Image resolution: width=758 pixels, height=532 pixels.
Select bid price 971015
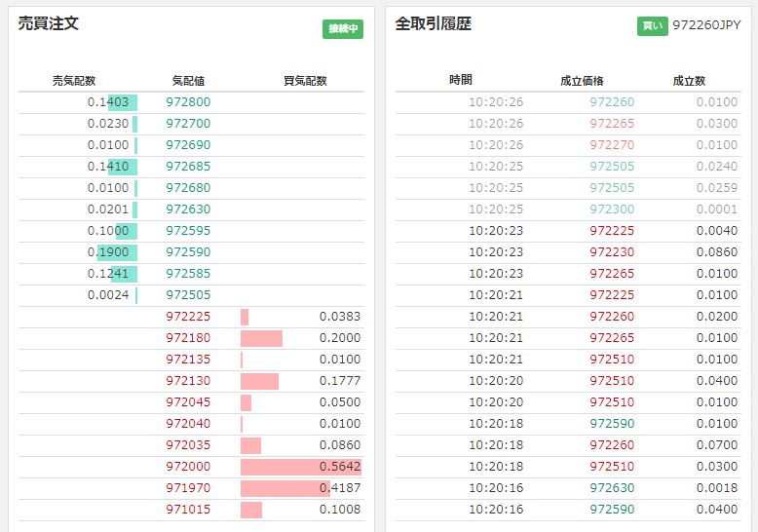(188, 510)
